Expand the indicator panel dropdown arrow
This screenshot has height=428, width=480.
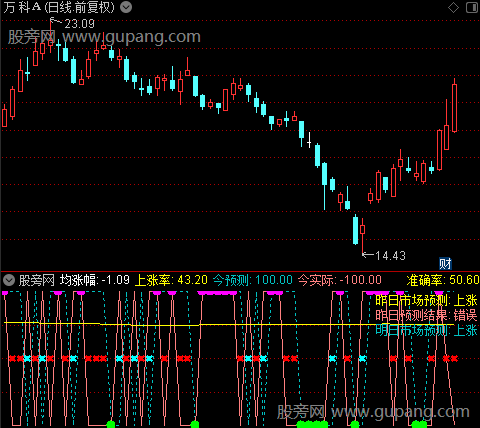click(9, 280)
